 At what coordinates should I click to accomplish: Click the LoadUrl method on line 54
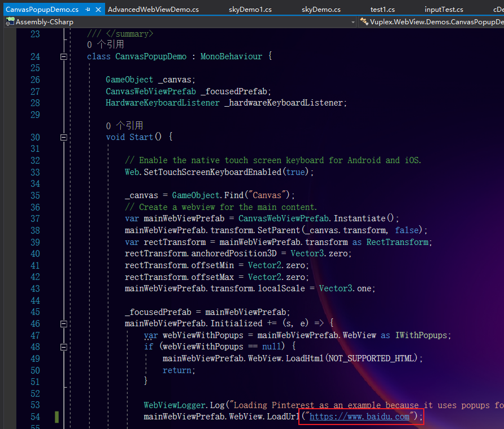283,417
